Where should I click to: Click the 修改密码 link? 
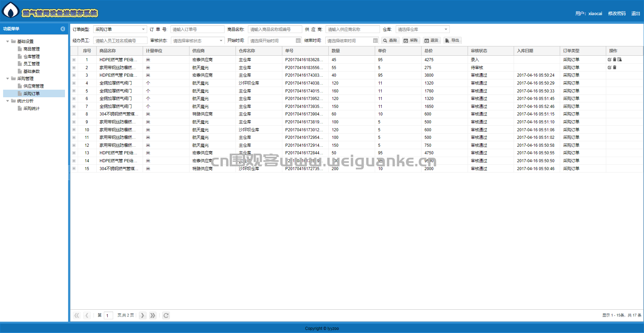[617, 14]
